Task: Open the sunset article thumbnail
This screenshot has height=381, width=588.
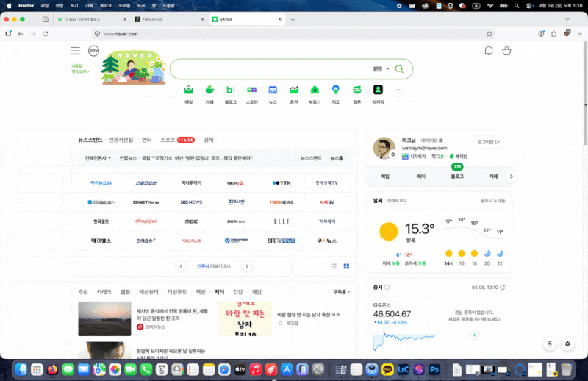Action: click(x=104, y=318)
